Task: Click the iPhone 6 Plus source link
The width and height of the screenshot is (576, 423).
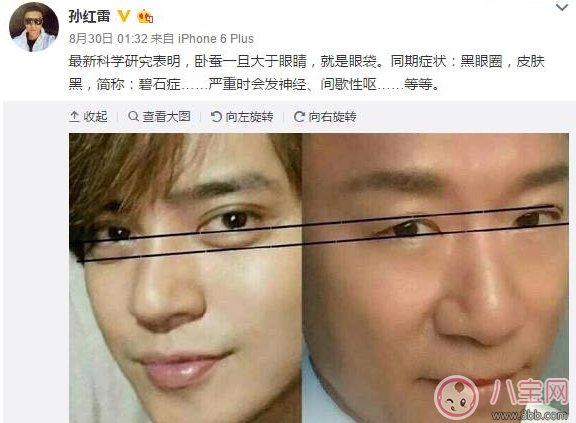Action: pyautogui.click(x=216, y=39)
